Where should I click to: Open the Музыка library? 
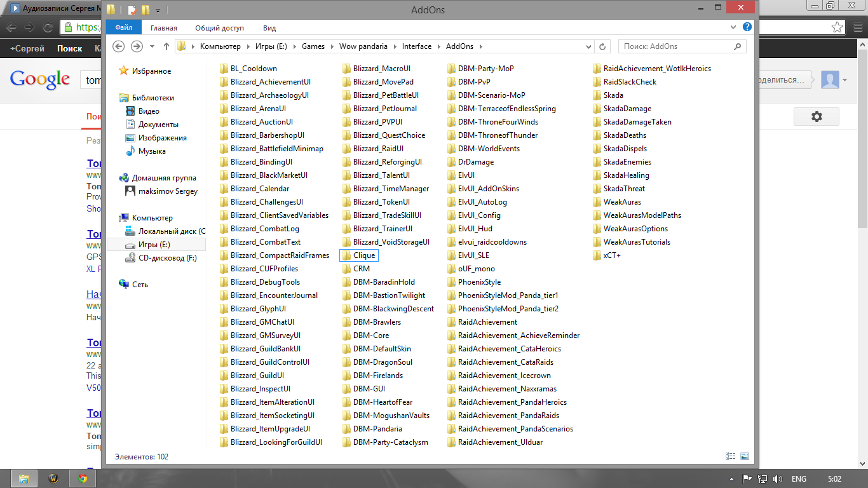[152, 151]
